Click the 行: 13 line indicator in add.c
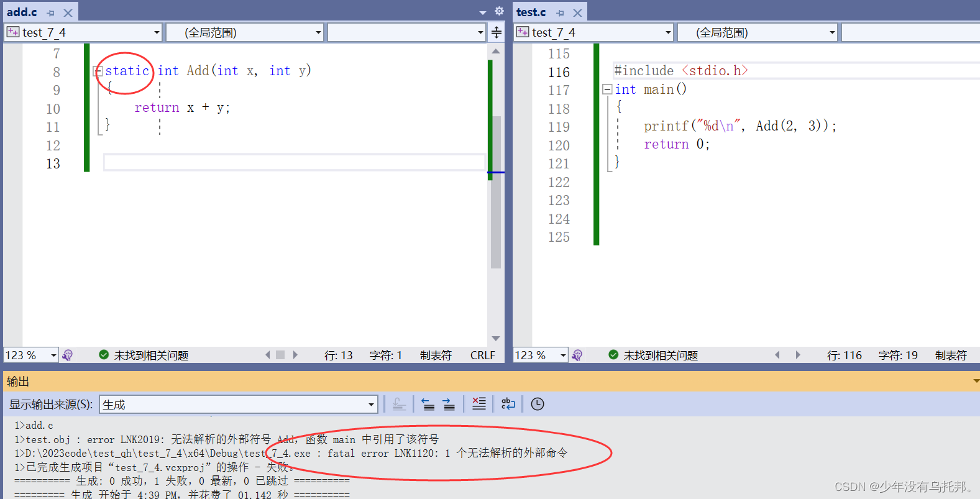Image resolution: width=980 pixels, height=499 pixels. 338,355
